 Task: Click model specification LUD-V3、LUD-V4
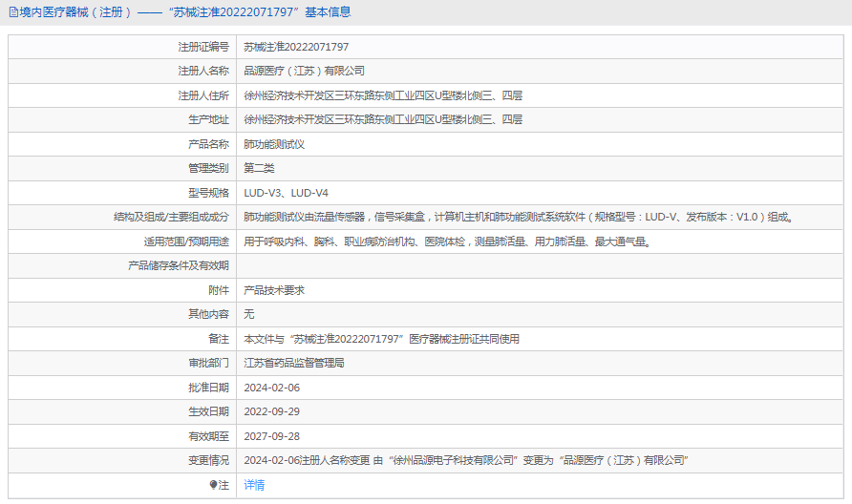(x=287, y=193)
